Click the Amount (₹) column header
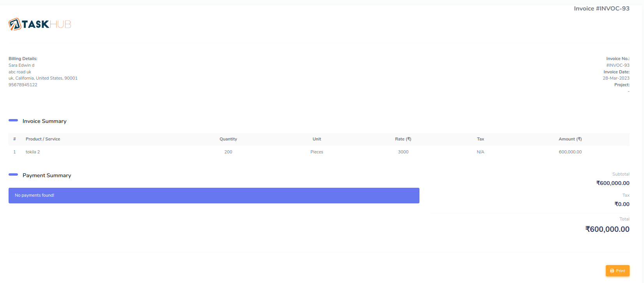644x283 pixels. (x=570, y=139)
